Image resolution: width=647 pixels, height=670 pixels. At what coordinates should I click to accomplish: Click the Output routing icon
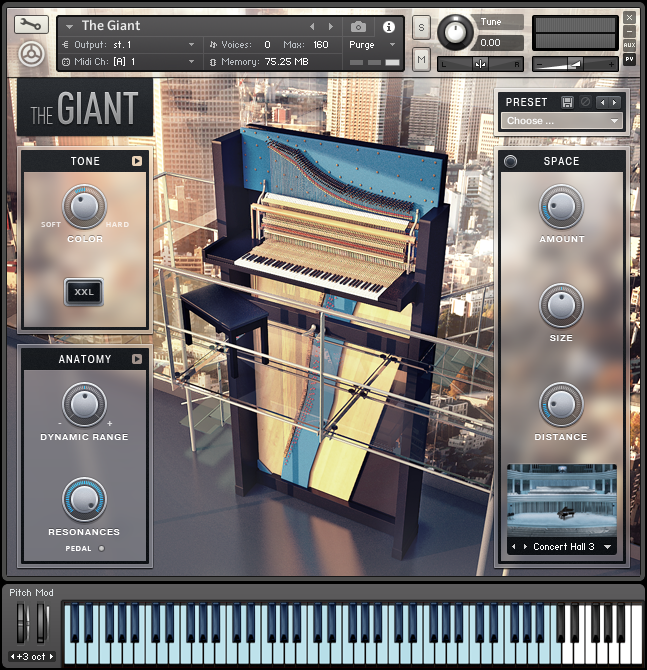click(65, 44)
